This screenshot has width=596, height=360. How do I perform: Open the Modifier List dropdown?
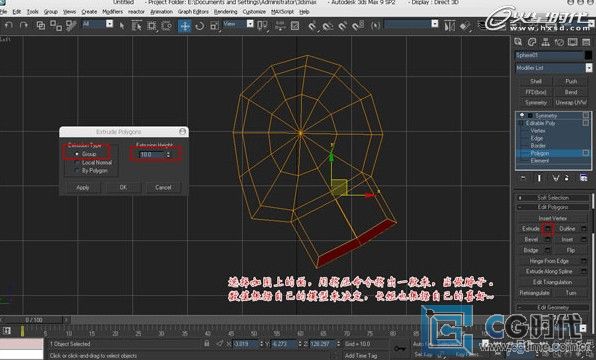pos(553,68)
